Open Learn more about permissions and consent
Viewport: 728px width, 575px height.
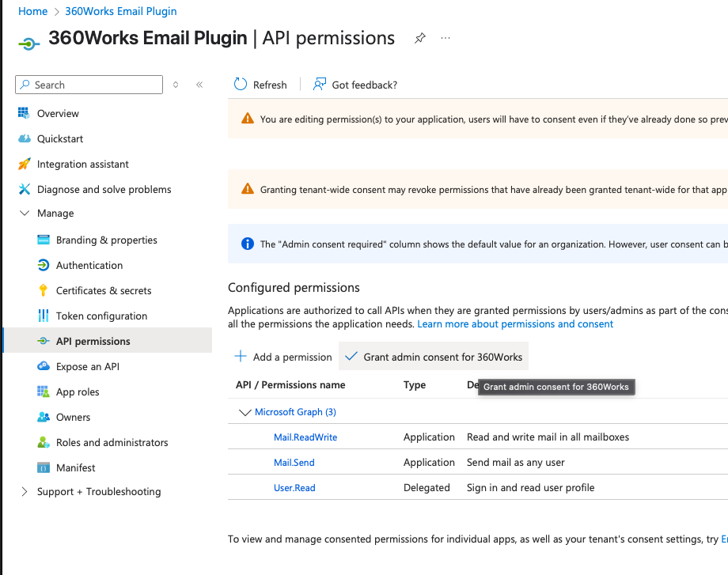(x=515, y=324)
